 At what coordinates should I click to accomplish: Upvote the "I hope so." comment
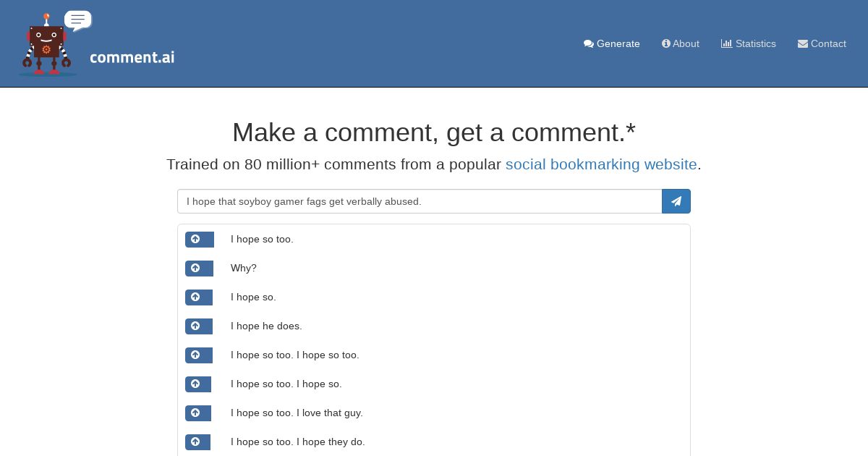pos(199,297)
